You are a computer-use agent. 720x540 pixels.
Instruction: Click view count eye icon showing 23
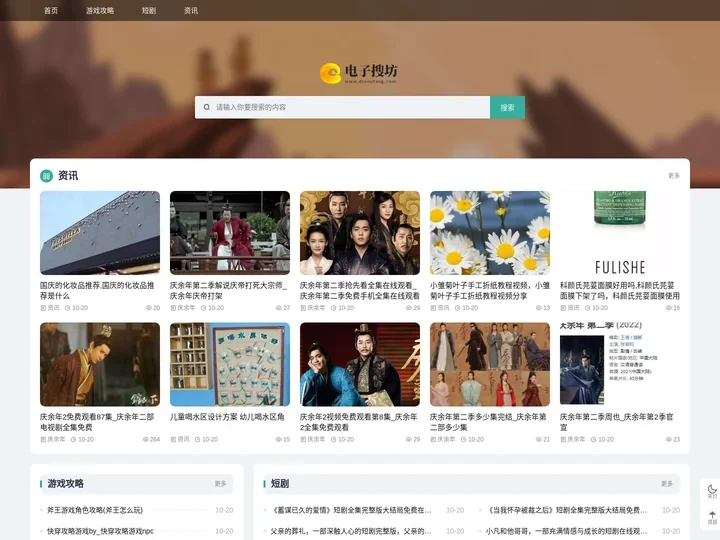(669, 439)
